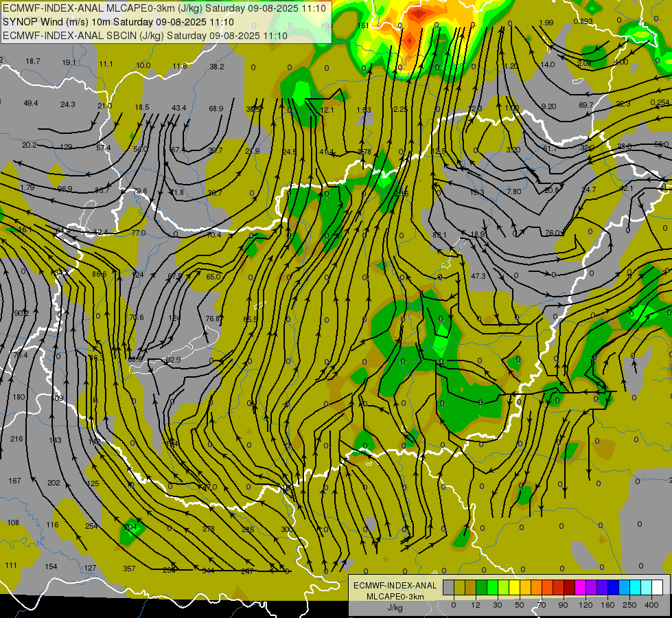Click the map value 83.1
This screenshot has height=618, width=672.
pos(439,235)
